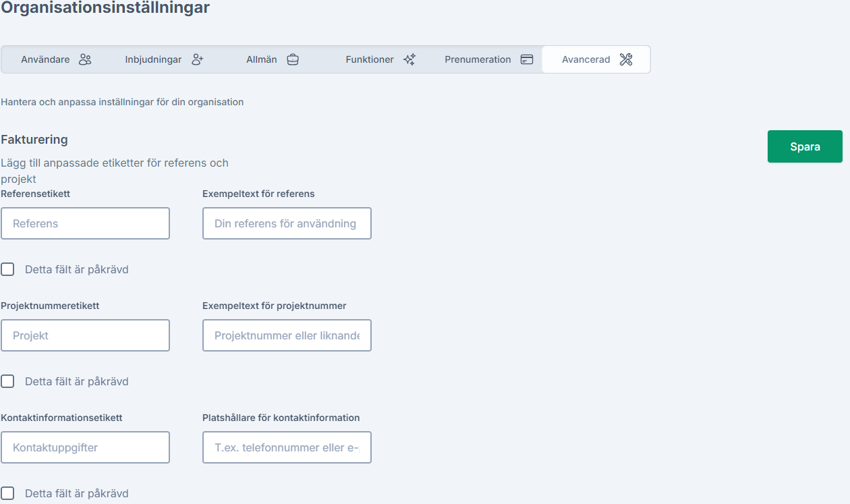This screenshot has width=850, height=504.
Task: Click the Exempeltext för referens label
Action: pyautogui.click(x=258, y=194)
